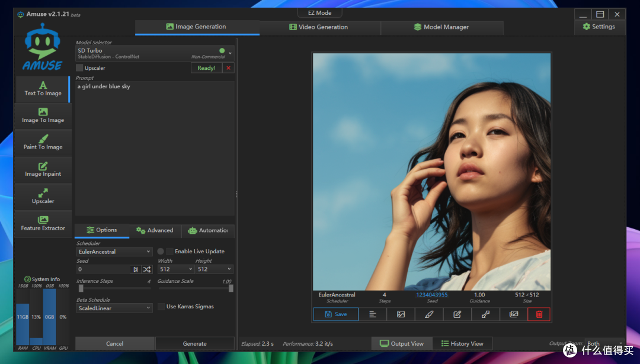Click the panel splitter grip

[x=236, y=195]
